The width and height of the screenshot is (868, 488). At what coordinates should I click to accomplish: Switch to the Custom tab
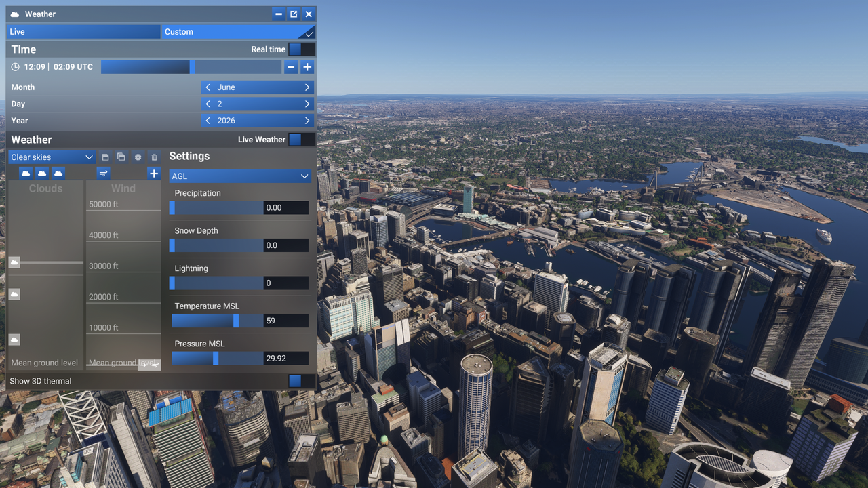(238, 32)
